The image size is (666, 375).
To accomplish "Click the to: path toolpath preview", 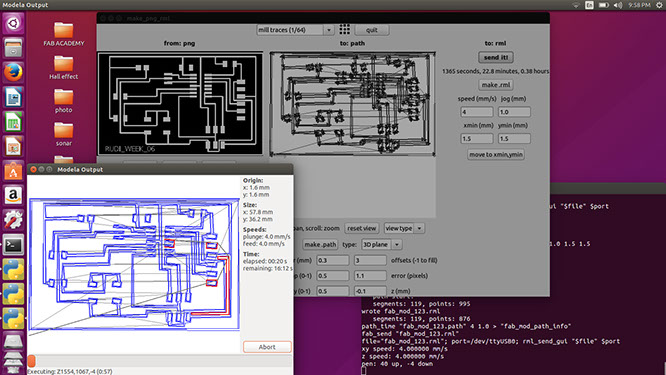I will pyautogui.click(x=352, y=104).
